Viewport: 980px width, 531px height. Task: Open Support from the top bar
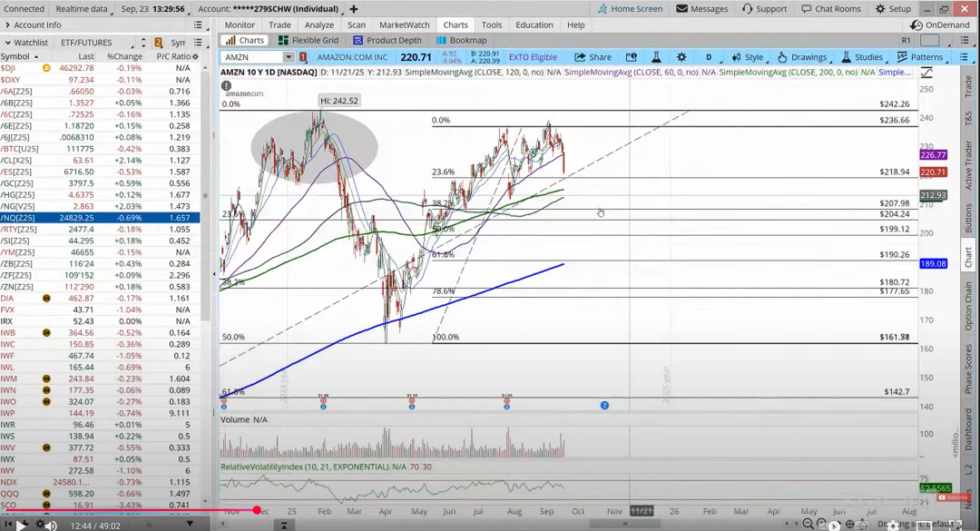tap(764, 9)
